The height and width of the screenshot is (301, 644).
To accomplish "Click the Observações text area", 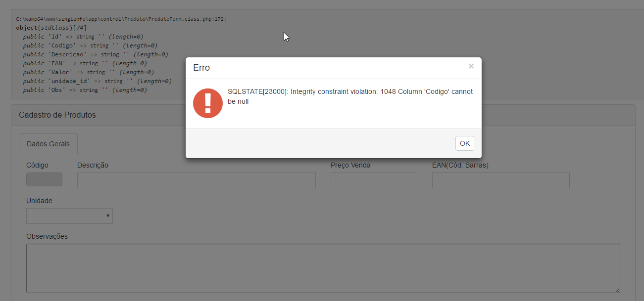I will pos(323,268).
